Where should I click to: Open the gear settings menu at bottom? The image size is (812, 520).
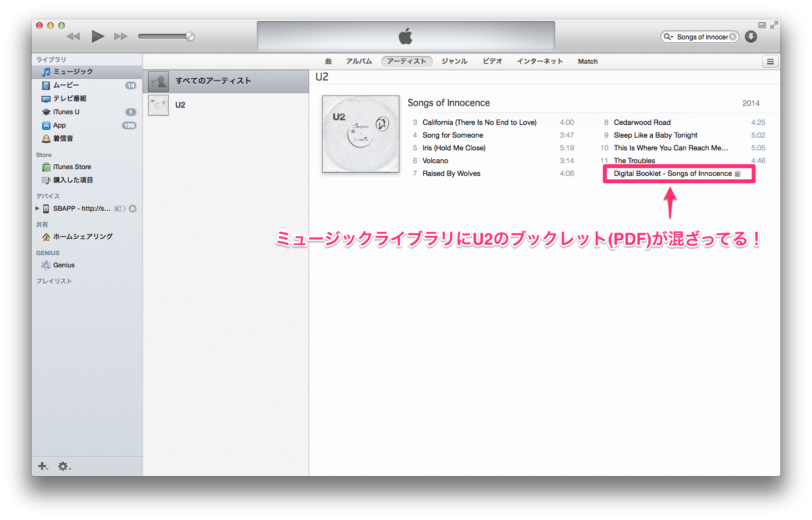point(64,466)
